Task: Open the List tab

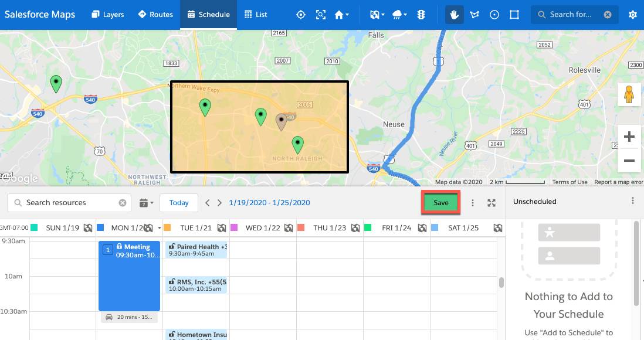Action: click(256, 15)
